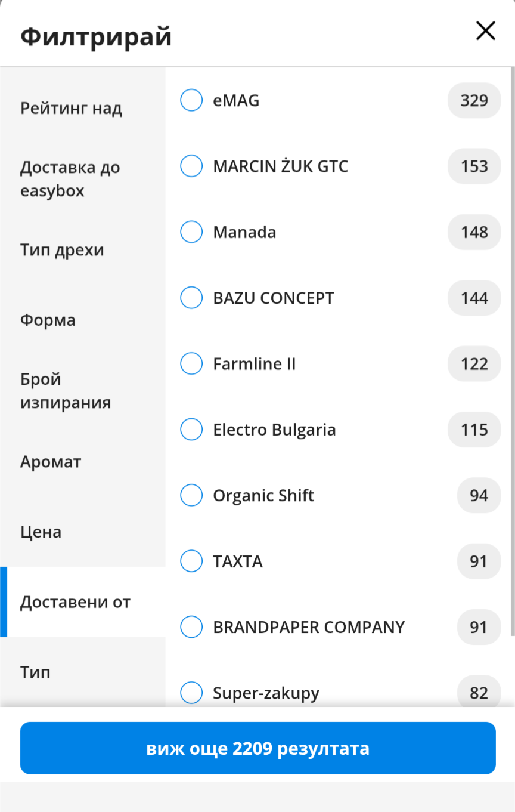Choose the Super-zakupy radio button
The height and width of the screenshot is (812, 515).
191,693
